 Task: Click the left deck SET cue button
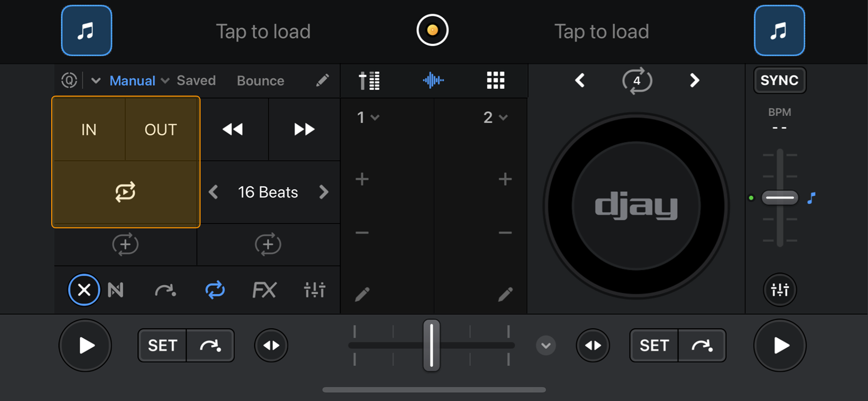coord(162,345)
